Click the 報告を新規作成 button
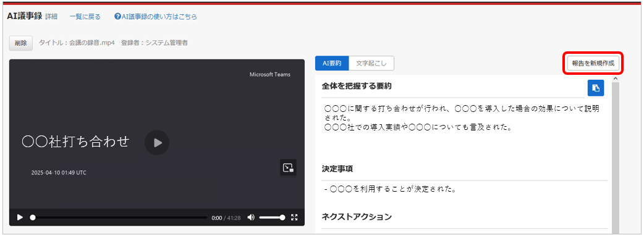The width and height of the screenshot is (644, 235). (x=593, y=63)
